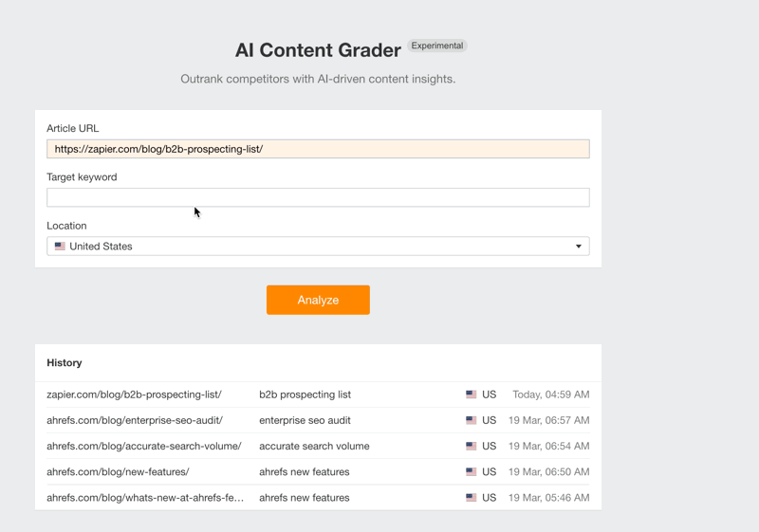Click the Target keyword input field
The width and height of the screenshot is (759, 532).
coord(318,197)
